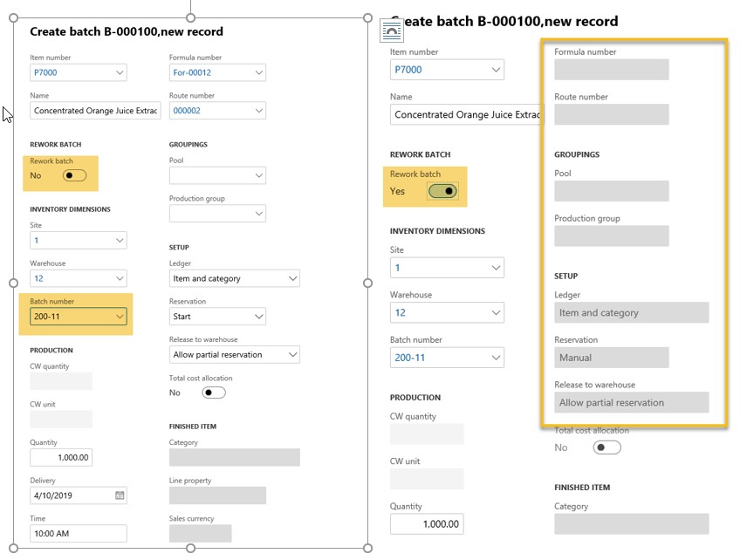Screen dimensions: 747x560
Task: Open the Release to warehouse dropdown in left form
Action: [x=291, y=355]
